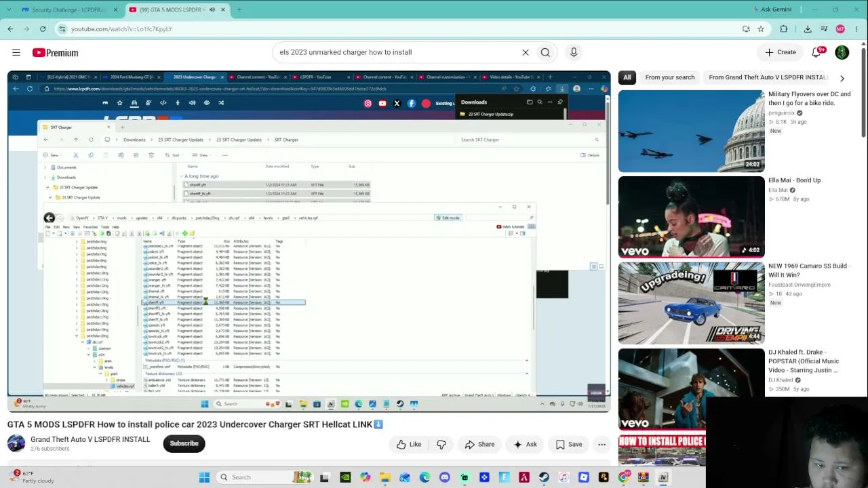Screen dimensions: 868x488
Task: Open Chrome downloads icon
Action: pos(808,29)
